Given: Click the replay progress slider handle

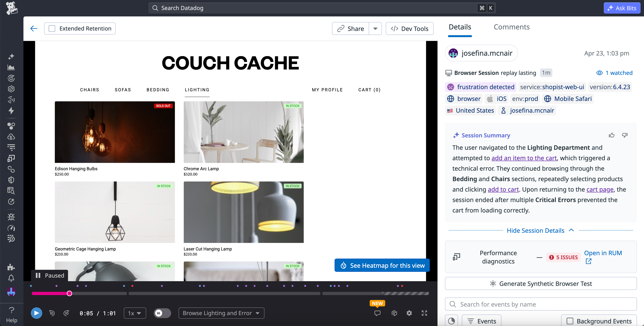Looking at the screenshot, I should [x=69, y=293].
